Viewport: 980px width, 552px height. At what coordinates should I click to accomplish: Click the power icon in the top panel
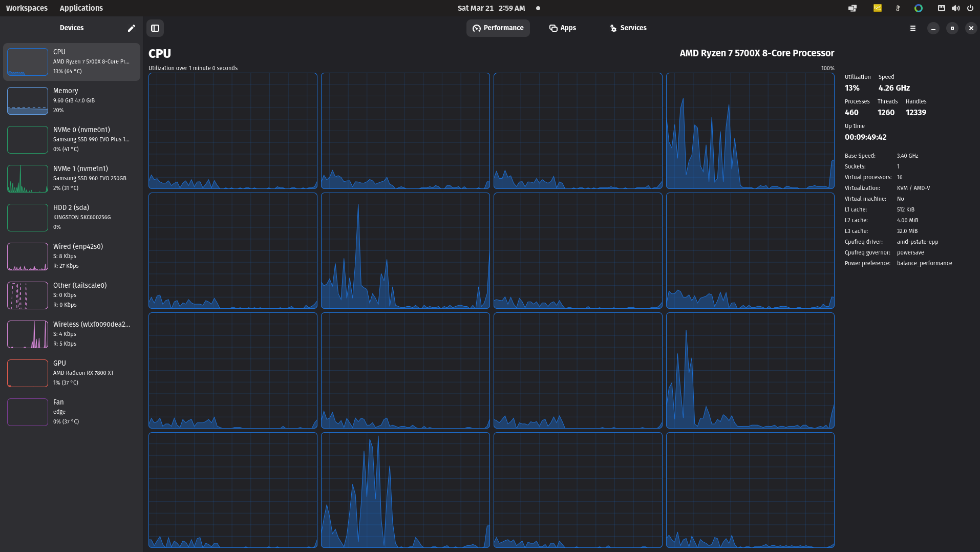tap(970, 8)
